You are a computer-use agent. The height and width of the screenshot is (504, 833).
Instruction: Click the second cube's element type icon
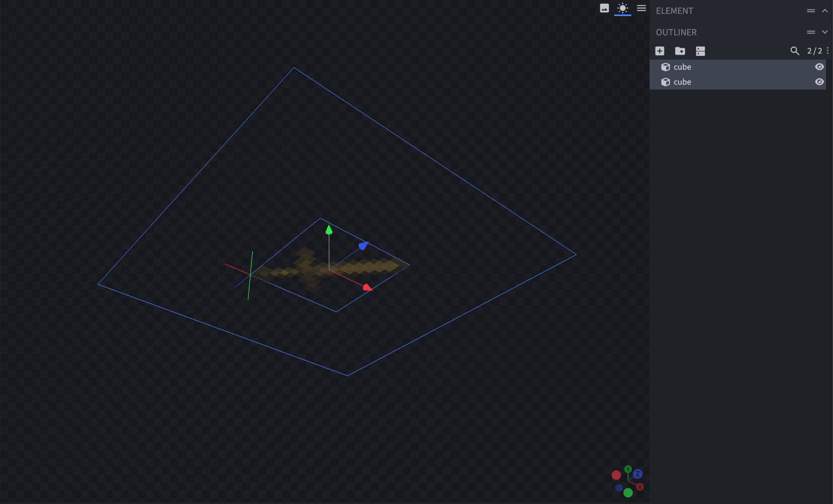point(666,82)
